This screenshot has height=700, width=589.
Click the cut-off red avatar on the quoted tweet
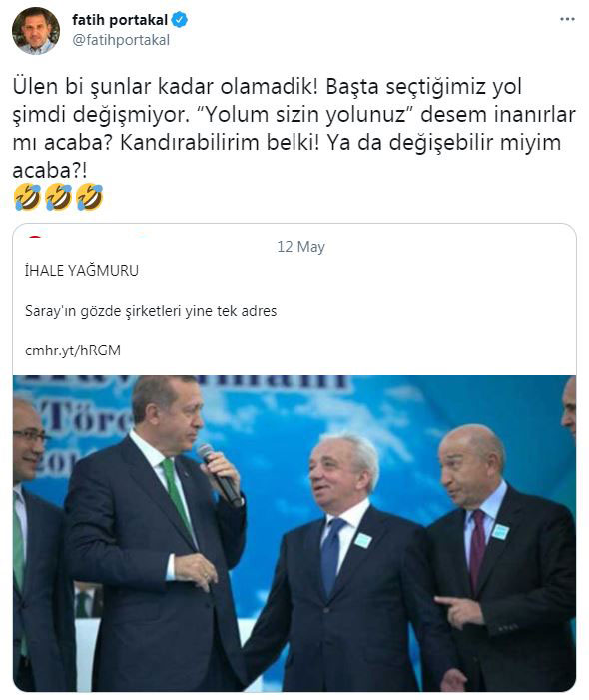point(34,236)
